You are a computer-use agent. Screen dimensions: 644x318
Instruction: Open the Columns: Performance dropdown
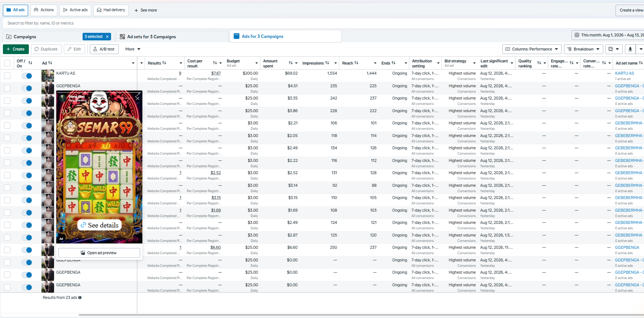click(x=531, y=49)
